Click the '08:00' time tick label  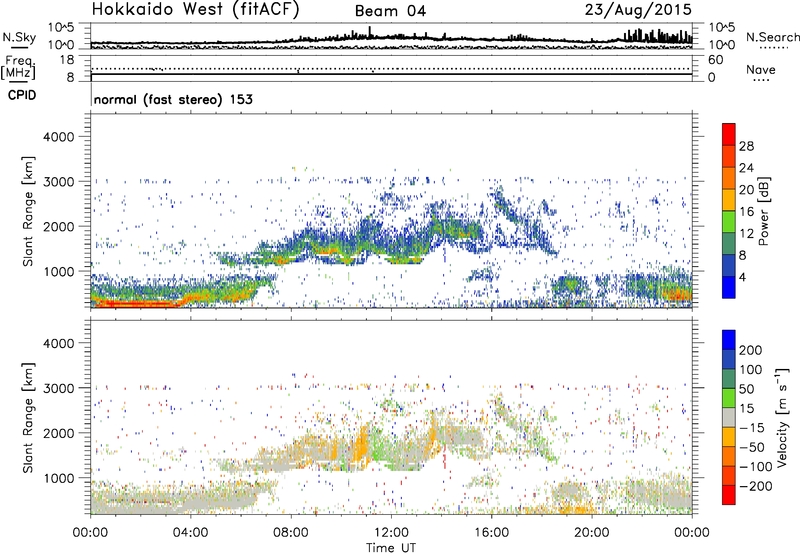pos(291,533)
